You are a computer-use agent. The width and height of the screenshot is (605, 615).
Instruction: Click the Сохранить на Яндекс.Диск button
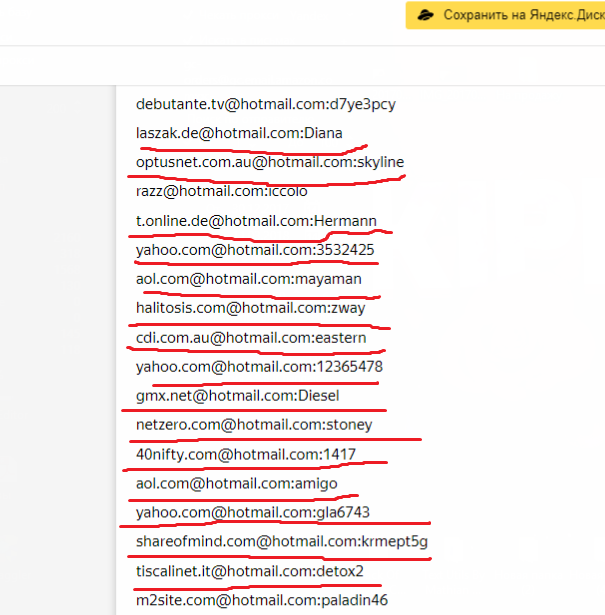(x=505, y=15)
